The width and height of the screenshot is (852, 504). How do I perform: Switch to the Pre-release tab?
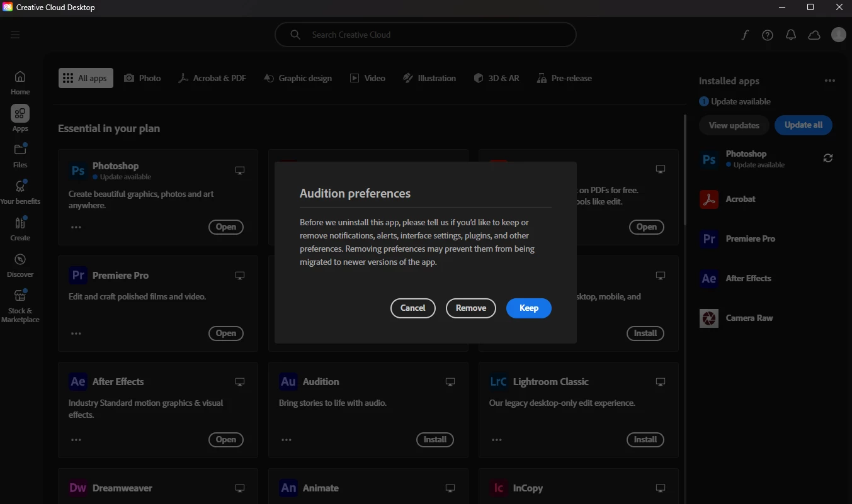564,78
